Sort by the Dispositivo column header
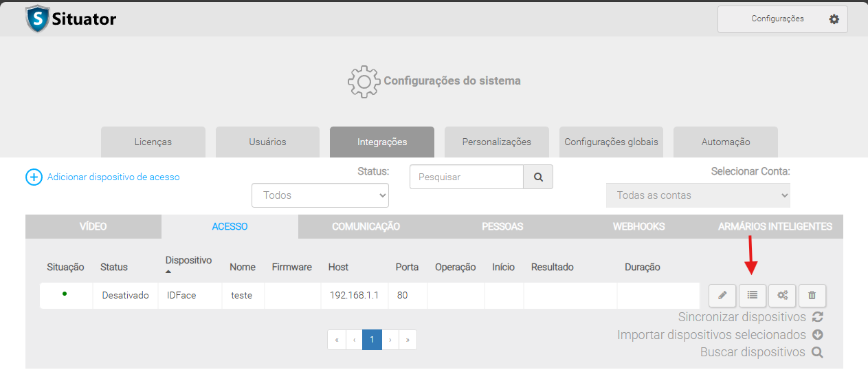This screenshot has width=868, height=370. [188, 261]
